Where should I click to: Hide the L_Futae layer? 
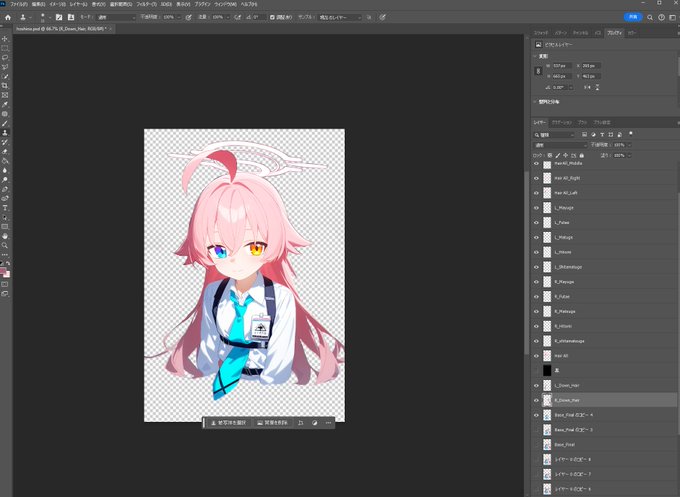click(536, 222)
